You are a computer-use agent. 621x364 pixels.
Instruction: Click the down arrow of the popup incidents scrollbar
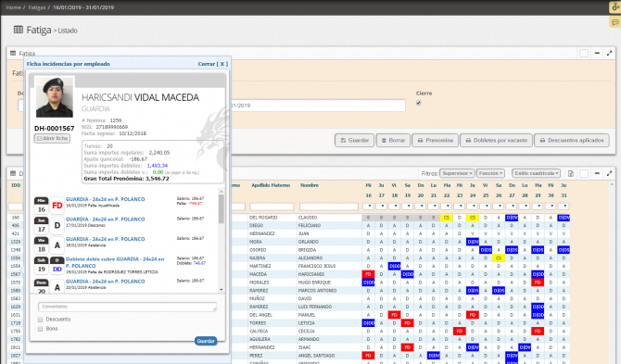click(221, 290)
